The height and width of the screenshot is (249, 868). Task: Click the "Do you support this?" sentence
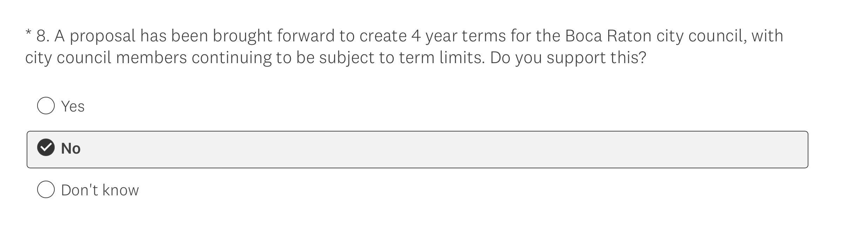(x=568, y=58)
